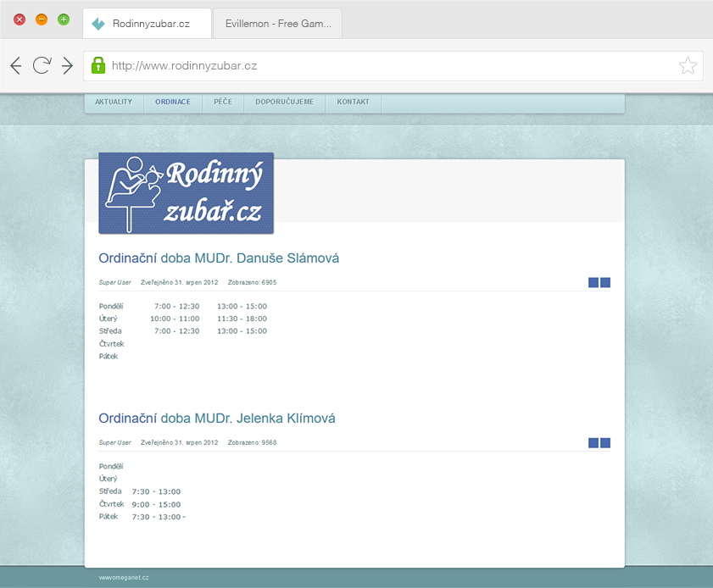Image resolution: width=713 pixels, height=588 pixels.
Task: Click Zveřejněno 31. srpen 2012 under Slámová
Action: 179,283
